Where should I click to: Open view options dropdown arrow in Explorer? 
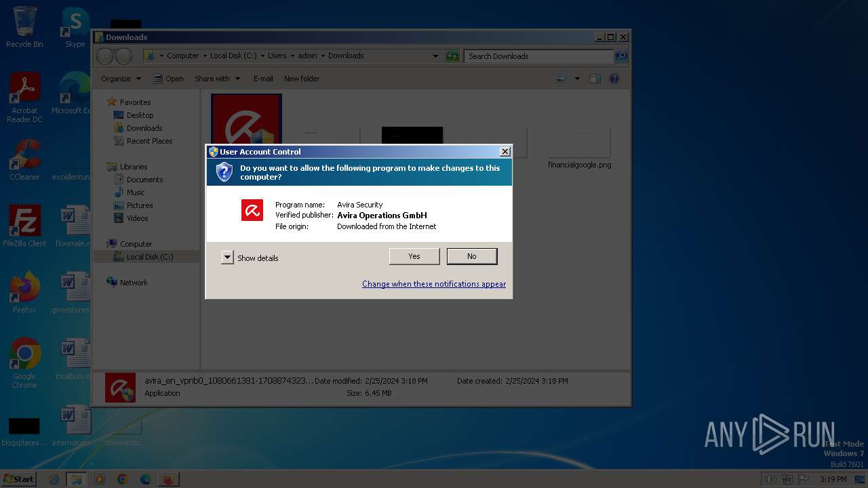tap(577, 79)
